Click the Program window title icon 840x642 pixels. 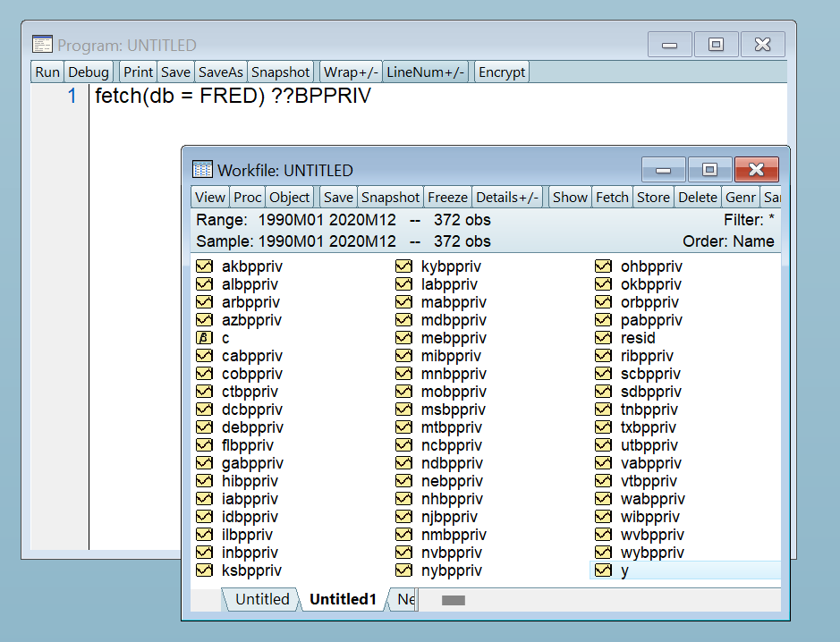(x=42, y=45)
